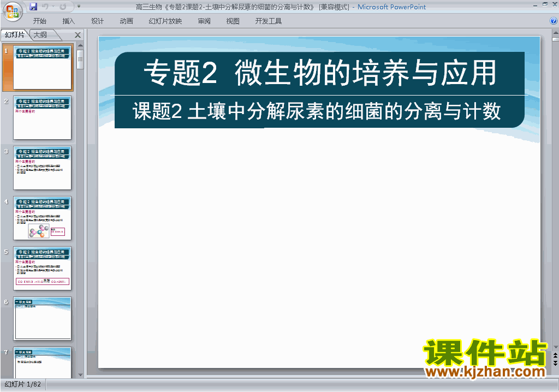Click the thumbnail pane scroll-down arrow
This screenshot has height=392, width=559.
click(x=80, y=375)
